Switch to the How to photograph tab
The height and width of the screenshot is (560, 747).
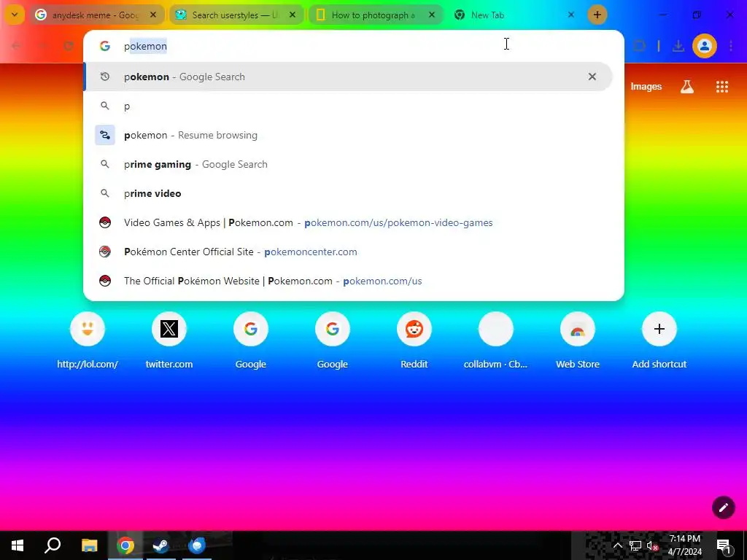tap(375, 15)
